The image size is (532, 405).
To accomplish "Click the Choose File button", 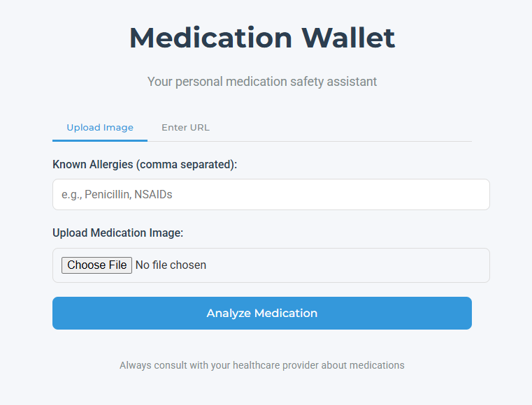I will (x=96, y=265).
